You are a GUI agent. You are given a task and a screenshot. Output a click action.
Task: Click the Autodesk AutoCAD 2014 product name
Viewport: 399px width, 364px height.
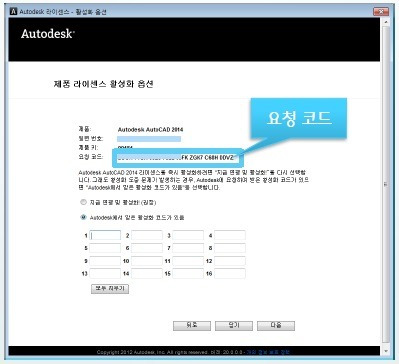pos(150,129)
